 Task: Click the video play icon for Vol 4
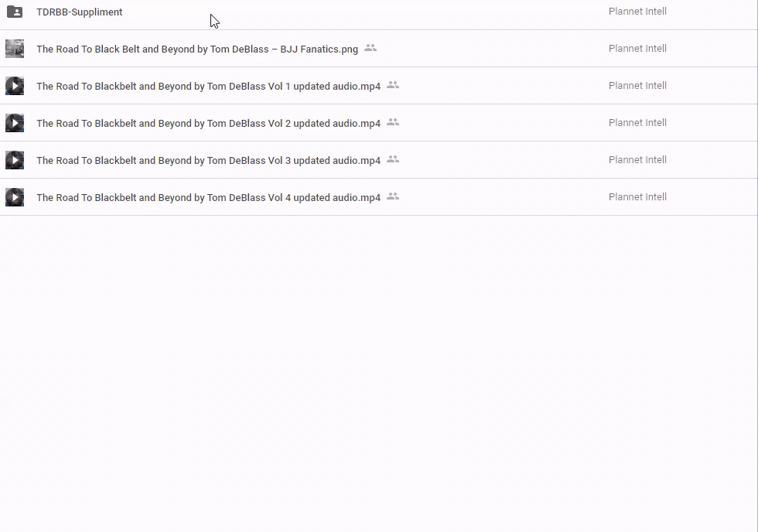[15, 197]
